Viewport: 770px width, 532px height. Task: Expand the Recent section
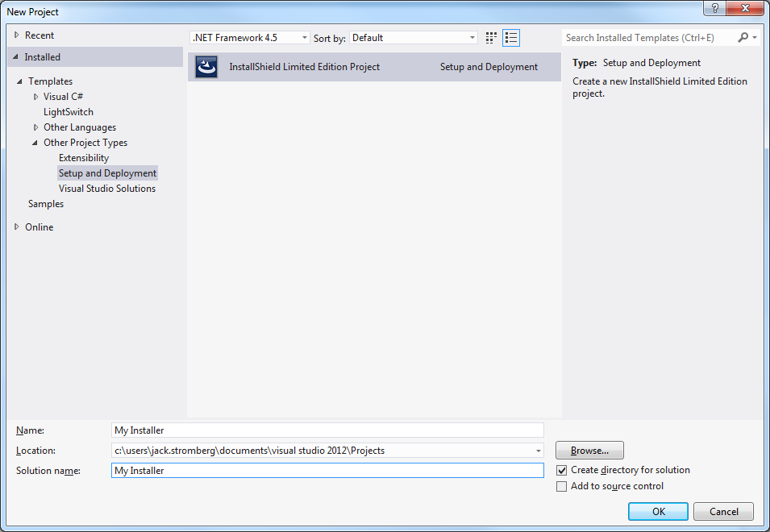[x=17, y=35]
